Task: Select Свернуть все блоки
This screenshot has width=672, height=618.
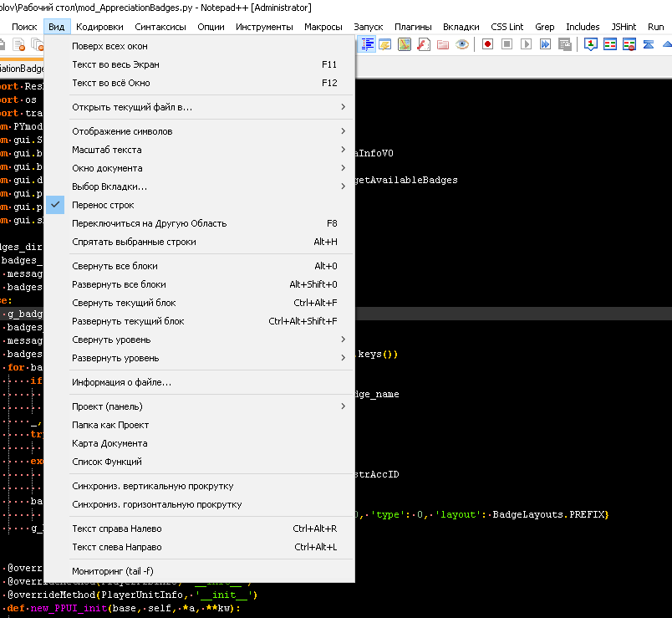Action: tap(199, 266)
